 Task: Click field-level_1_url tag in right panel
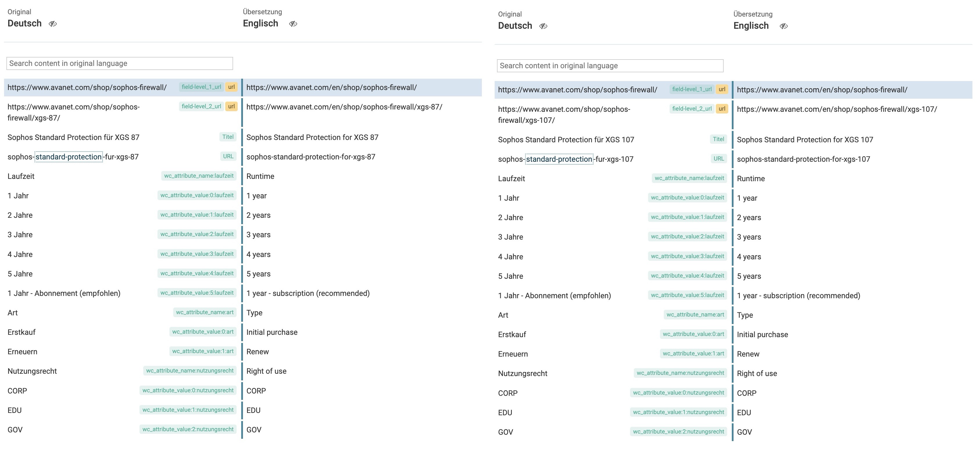pos(692,89)
